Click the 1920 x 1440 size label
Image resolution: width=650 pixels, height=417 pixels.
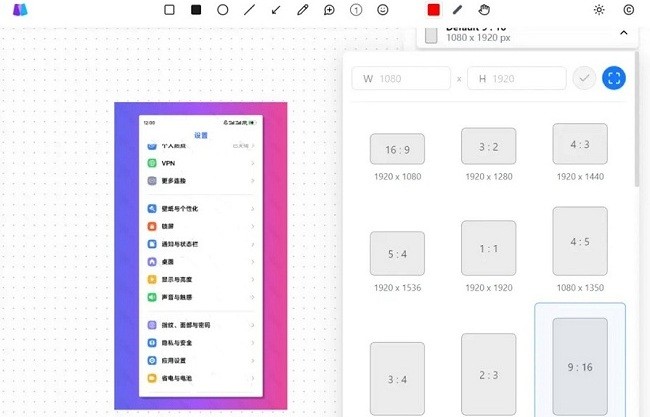tap(580, 177)
